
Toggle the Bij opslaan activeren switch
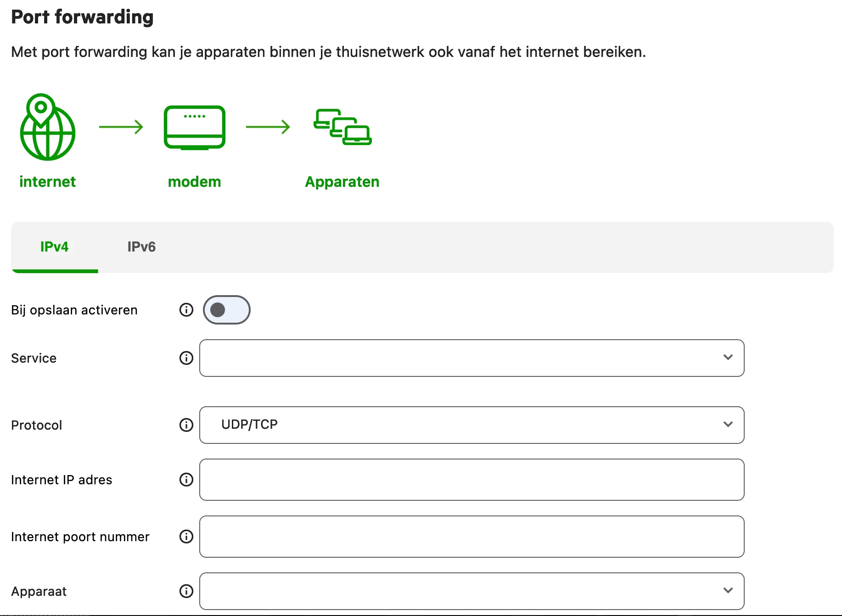pos(227,310)
